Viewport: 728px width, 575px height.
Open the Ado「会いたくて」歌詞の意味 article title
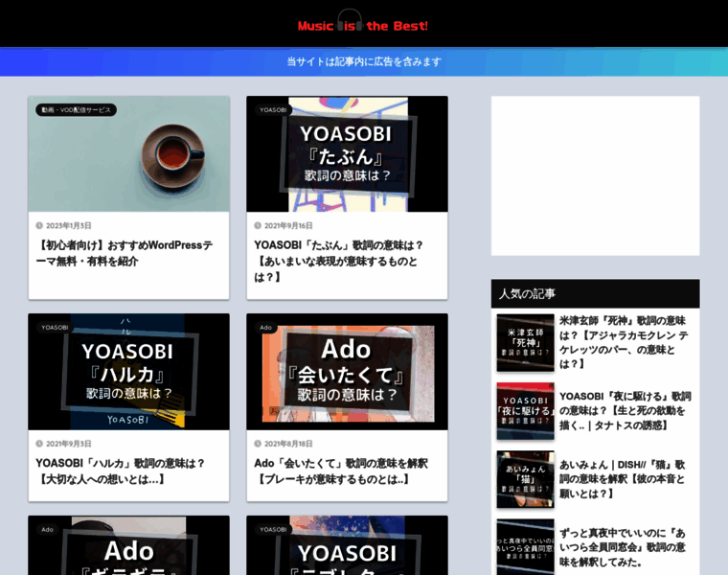coord(341,471)
